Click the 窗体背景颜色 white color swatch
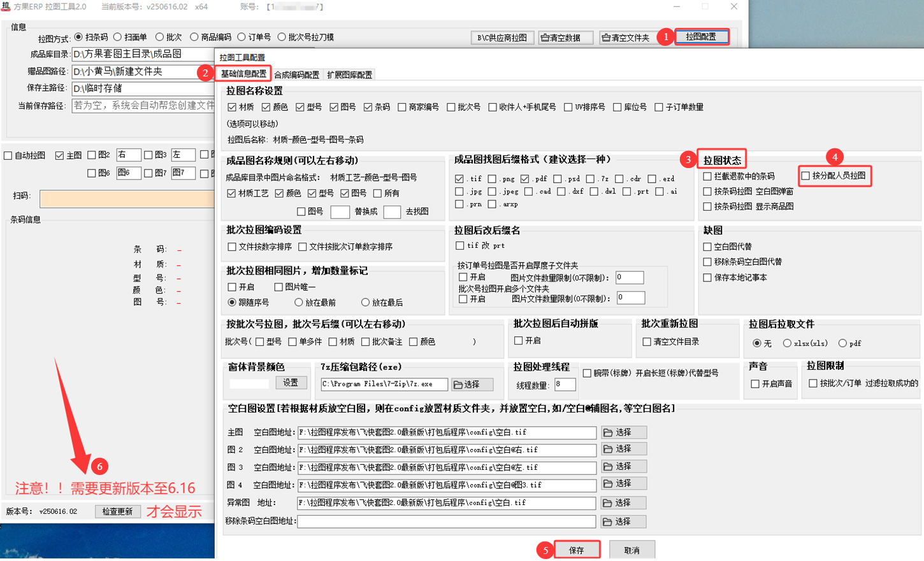 click(x=249, y=383)
